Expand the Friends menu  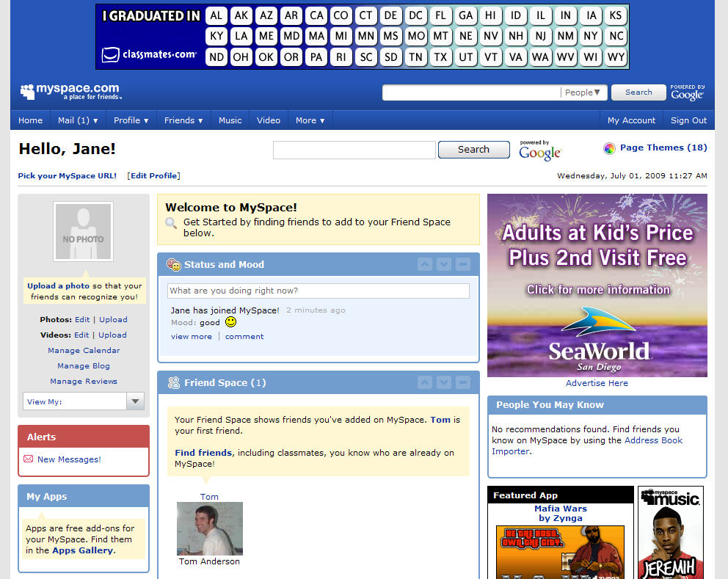pyautogui.click(x=183, y=120)
